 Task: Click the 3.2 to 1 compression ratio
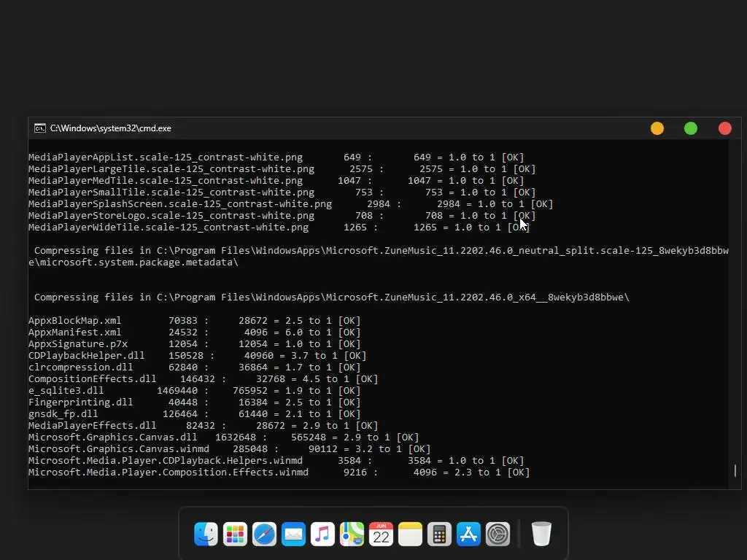click(x=379, y=449)
